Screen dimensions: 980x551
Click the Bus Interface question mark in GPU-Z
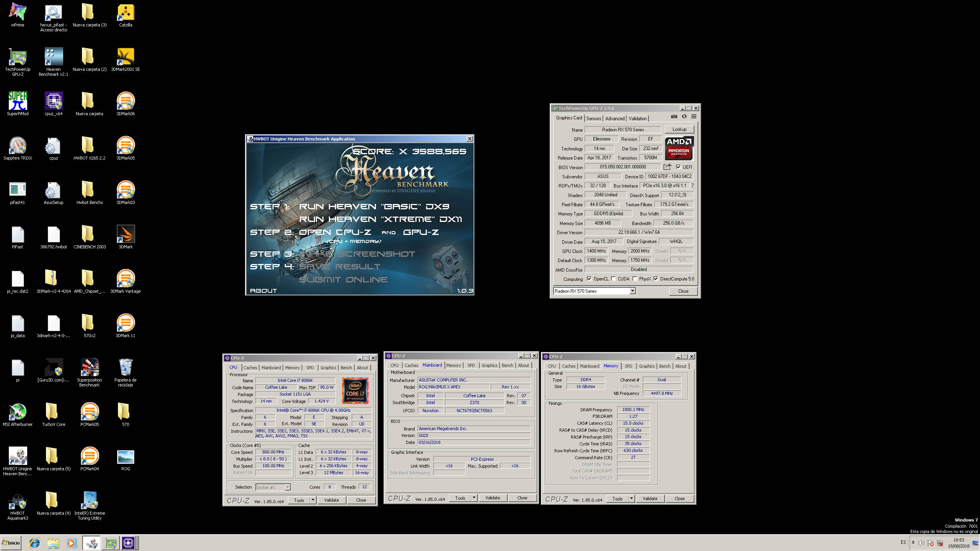point(693,186)
